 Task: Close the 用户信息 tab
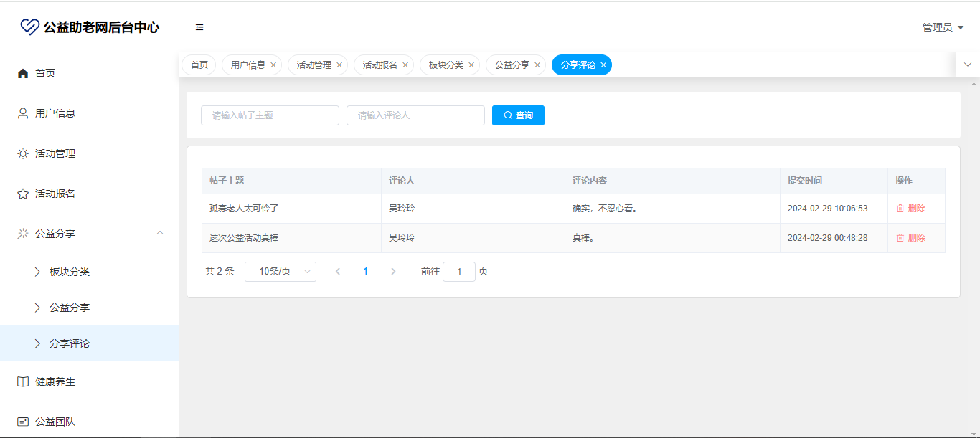273,65
